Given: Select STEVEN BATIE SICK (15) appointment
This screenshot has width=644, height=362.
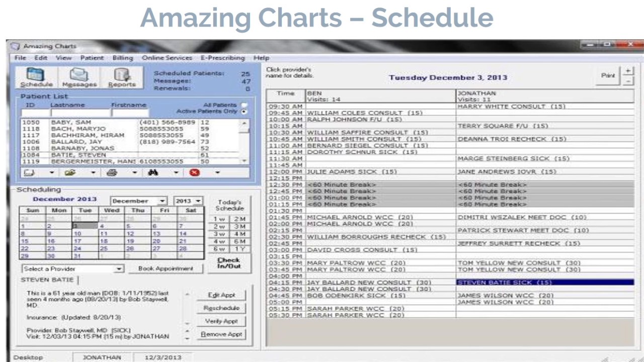Looking at the screenshot, I should click(x=545, y=283).
